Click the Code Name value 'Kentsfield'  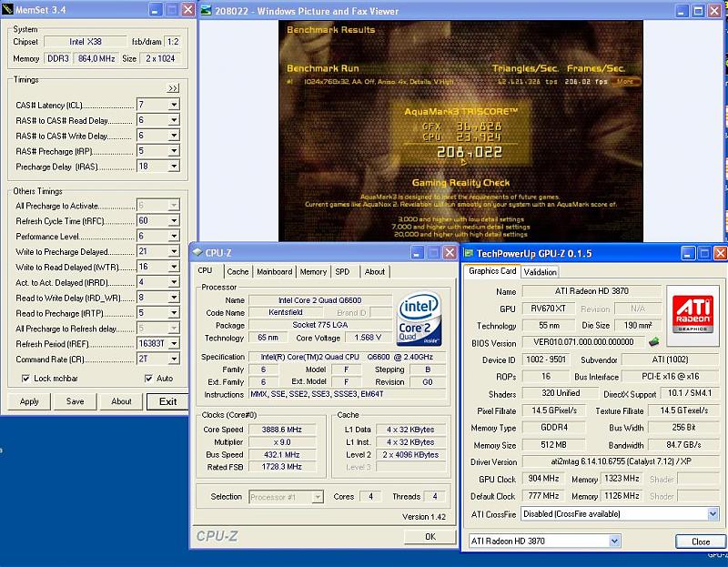(286, 312)
